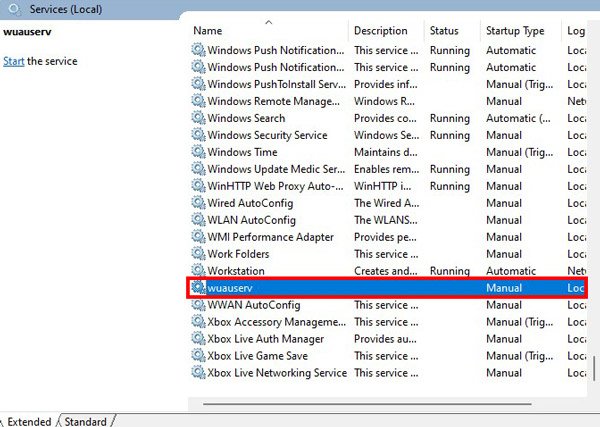Switch to the Standard tab
This screenshot has width=600, height=427.
point(85,421)
